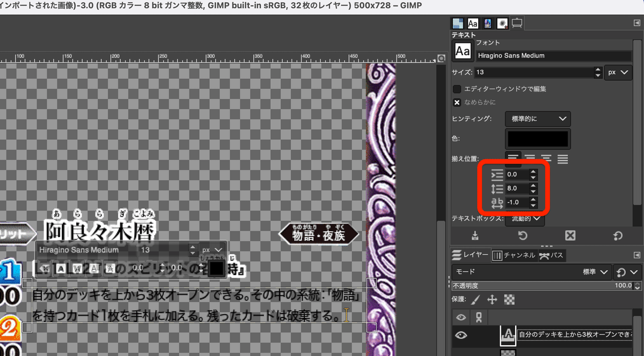Click the indent value field 0.0

coord(517,174)
